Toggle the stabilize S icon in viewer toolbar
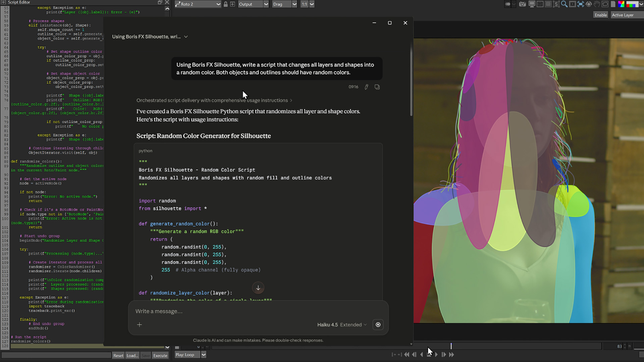The image size is (644, 362). tap(556, 4)
